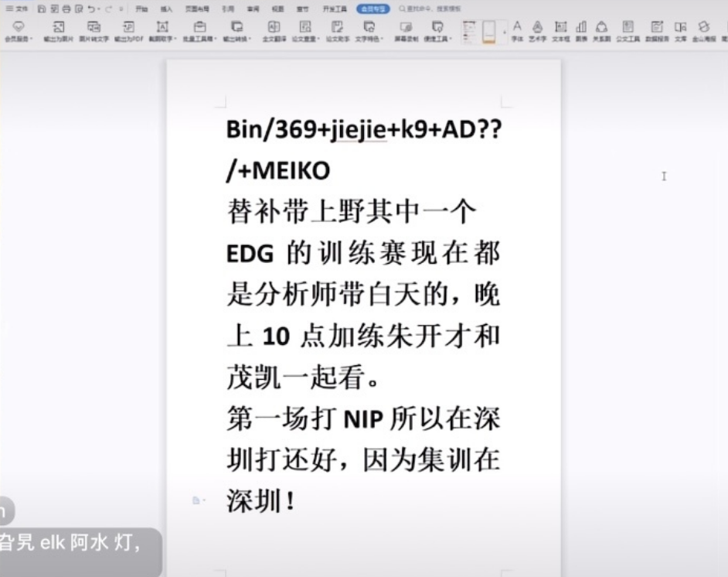Open the undo history dropdown arrow
The height and width of the screenshot is (577, 728).
[100, 9]
